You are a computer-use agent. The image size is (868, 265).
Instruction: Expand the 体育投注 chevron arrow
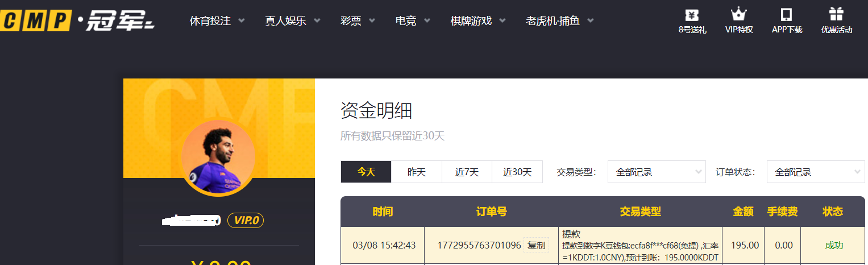(242, 21)
